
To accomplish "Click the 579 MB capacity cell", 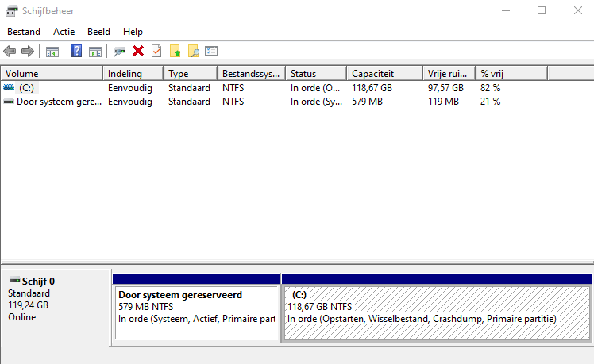I will pyautogui.click(x=367, y=102).
